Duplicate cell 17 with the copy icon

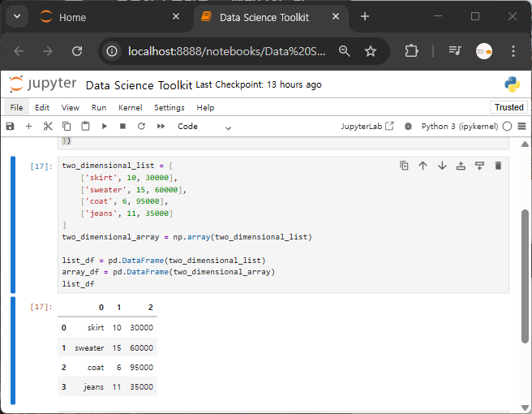coord(404,166)
